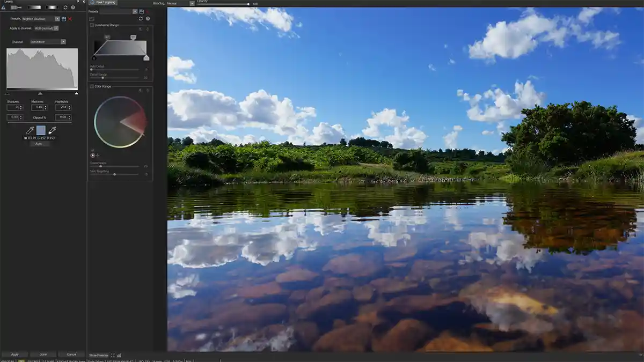Click the Auto levels button
Viewport: 644px width, 362px height.
point(39,144)
